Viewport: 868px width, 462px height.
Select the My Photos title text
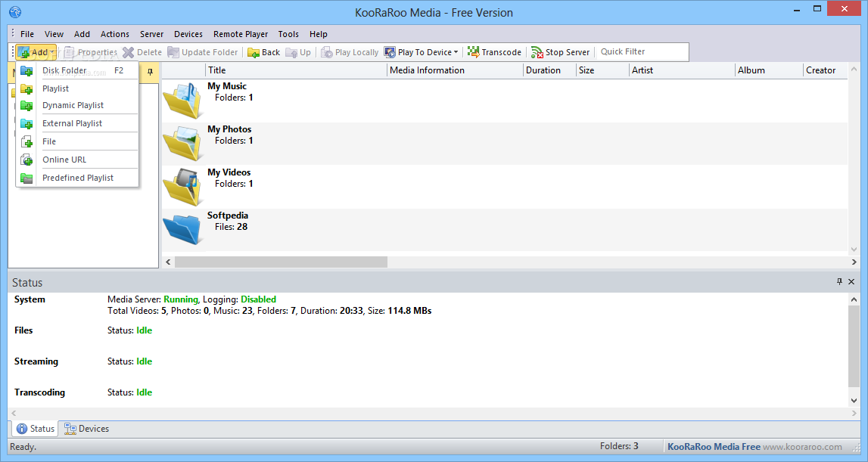pos(229,129)
